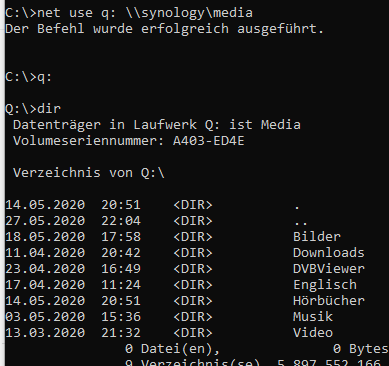
Task: Select the Musik directory name
Action: point(313,317)
